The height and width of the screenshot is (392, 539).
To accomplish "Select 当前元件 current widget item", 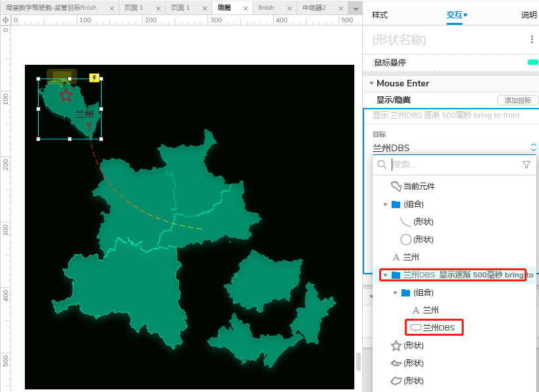I will tap(418, 187).
